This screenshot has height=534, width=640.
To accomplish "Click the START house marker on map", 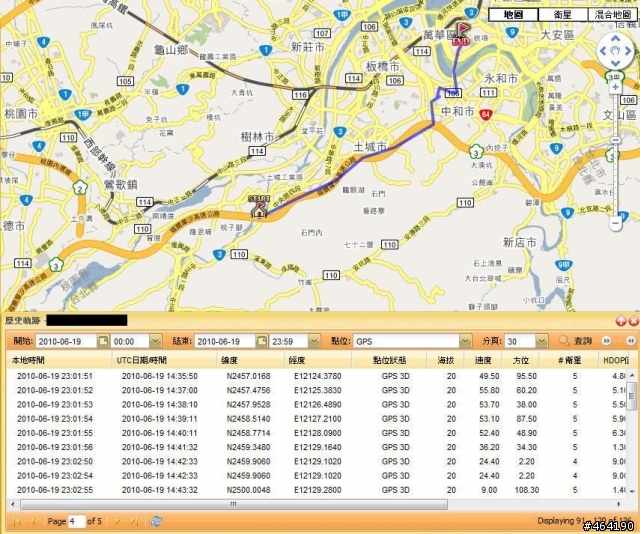I will (259, 207).
